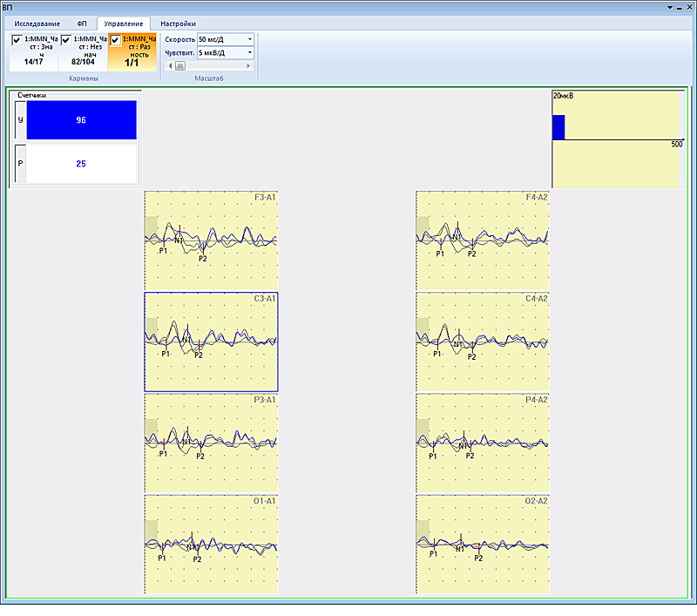Open the window options dropdown arrow in title bar

(x=670, y=8)
